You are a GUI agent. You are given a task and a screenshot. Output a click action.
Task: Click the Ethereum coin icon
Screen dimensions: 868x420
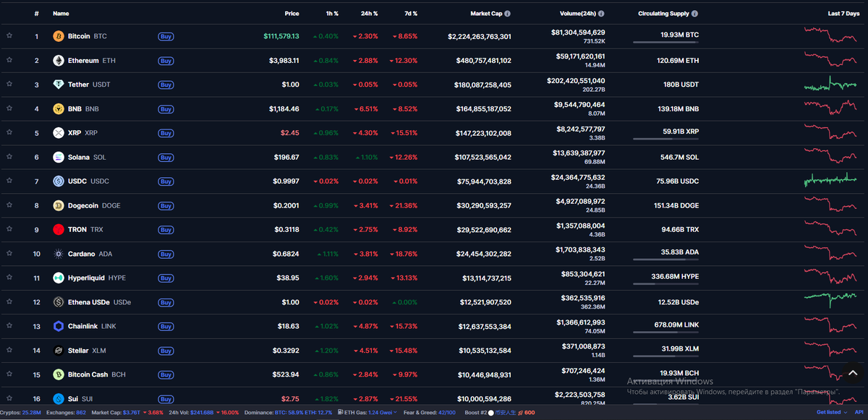pos(58,60)
